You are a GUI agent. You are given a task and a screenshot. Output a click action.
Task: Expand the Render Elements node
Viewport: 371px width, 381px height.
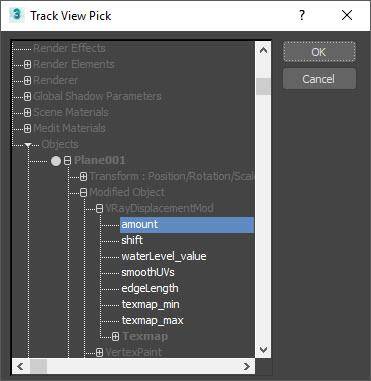pyautogui.click(x=28, y=64)
